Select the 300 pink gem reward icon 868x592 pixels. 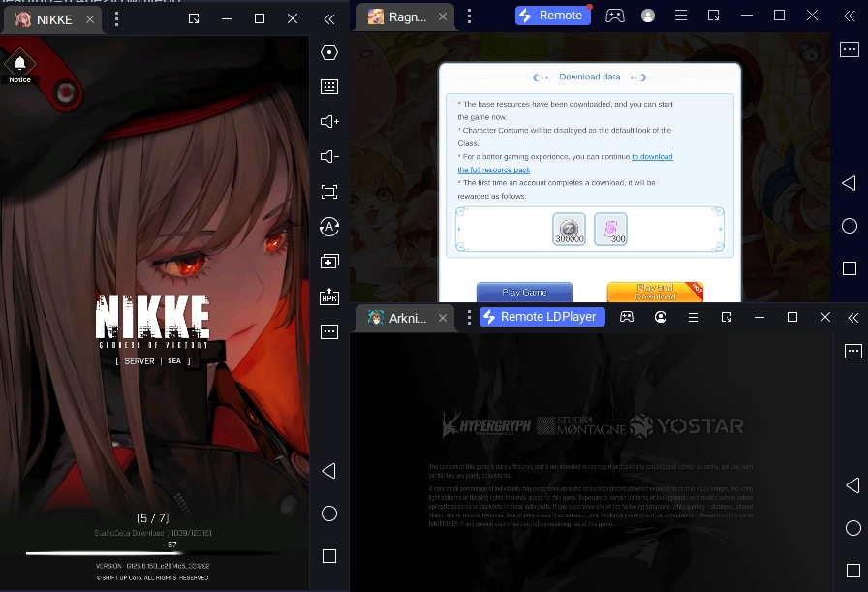[610, 229]
